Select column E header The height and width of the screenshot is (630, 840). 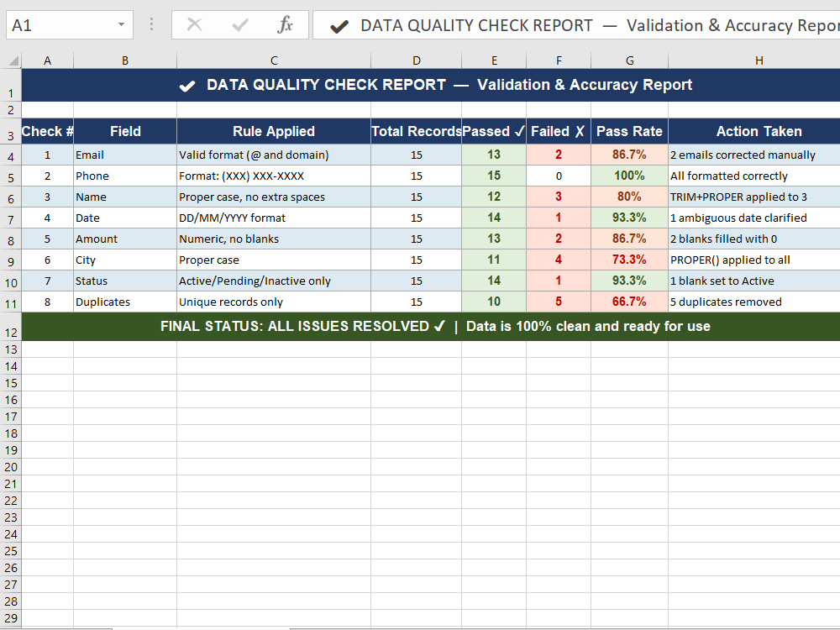click(x=494, y=60)
